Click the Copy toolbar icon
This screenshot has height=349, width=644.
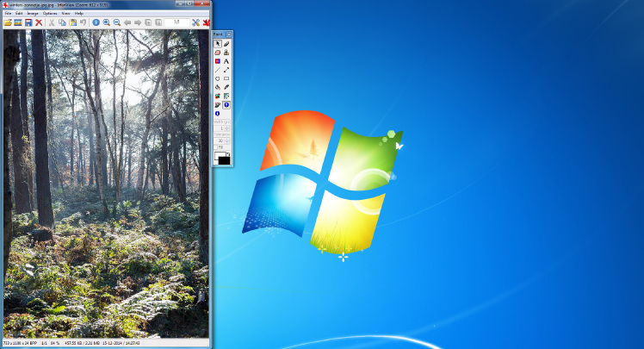click(x=63, y=22)
